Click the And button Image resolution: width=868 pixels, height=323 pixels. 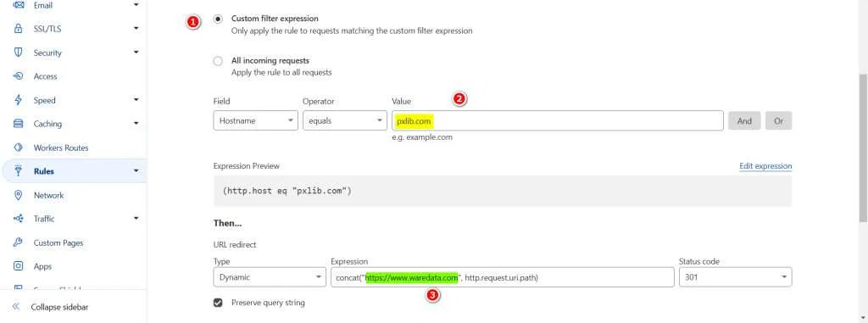744,120
